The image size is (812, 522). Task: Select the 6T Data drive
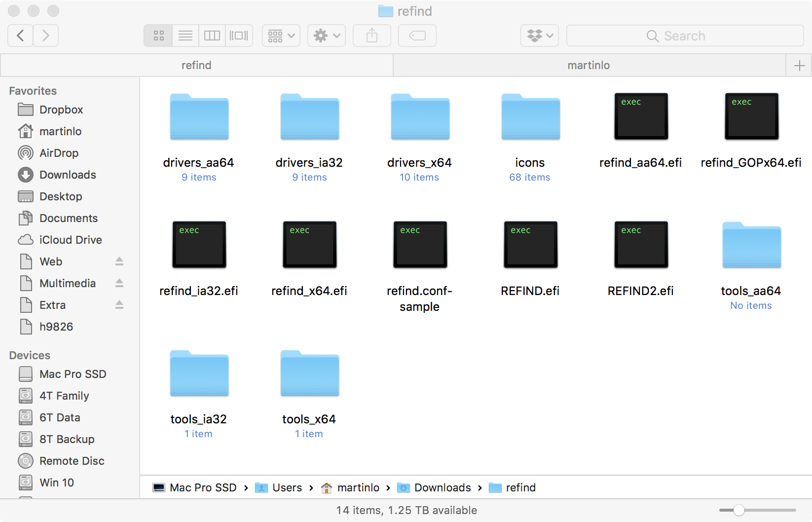point(60,417)
